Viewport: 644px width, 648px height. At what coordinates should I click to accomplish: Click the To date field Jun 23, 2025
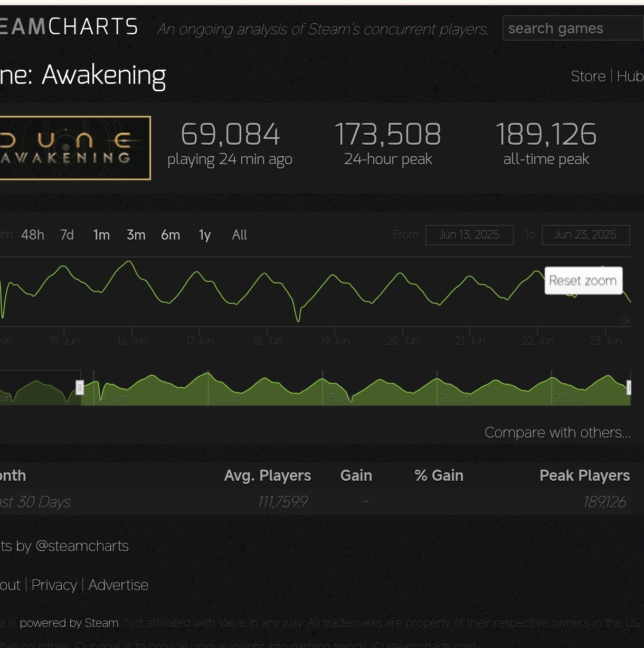585,235
